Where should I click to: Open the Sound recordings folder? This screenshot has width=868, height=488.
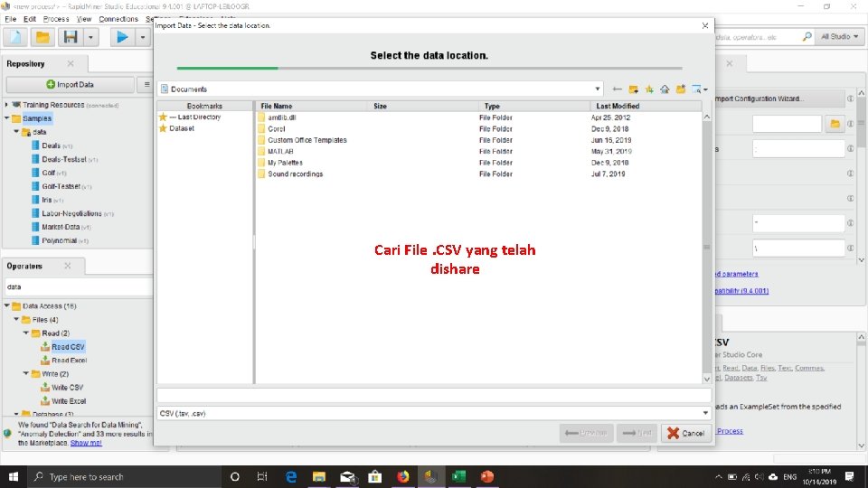pyautogui.click(x=295, y=174)
